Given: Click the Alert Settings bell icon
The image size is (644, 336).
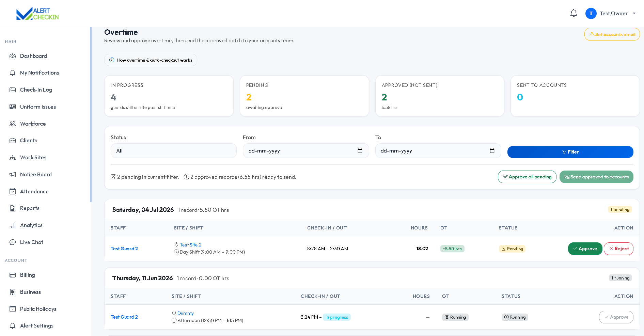Looking at the screenshot, I should point(13,326).
